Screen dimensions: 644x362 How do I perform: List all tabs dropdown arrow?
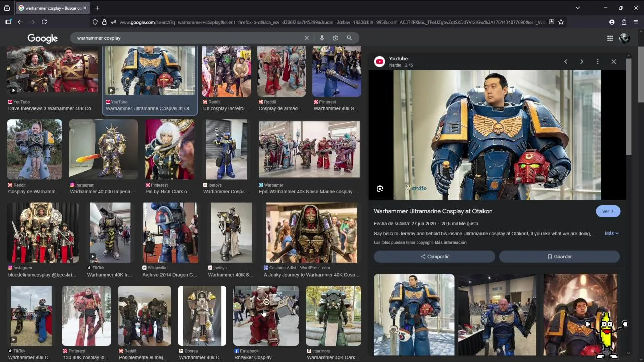pyautogui.click(x=578, y=8)
